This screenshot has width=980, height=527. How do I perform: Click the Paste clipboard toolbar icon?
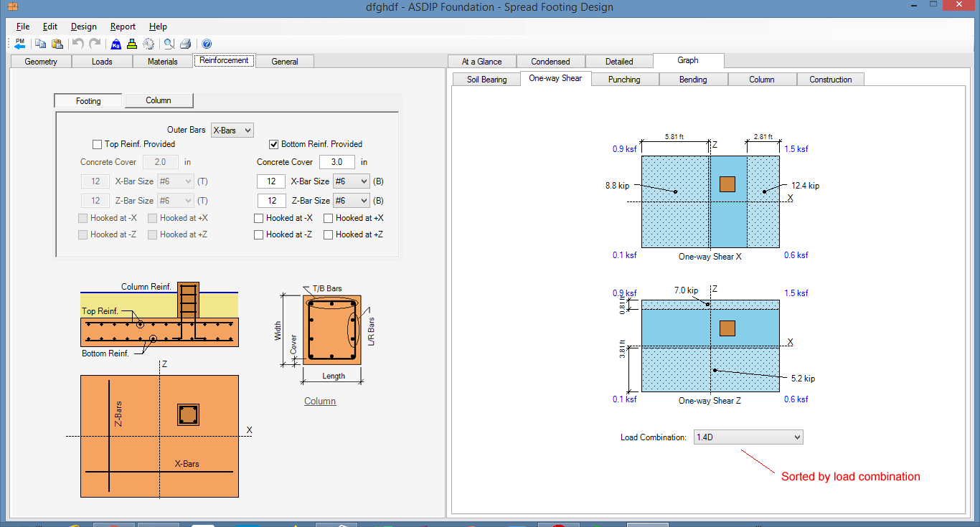click(57, 44)
